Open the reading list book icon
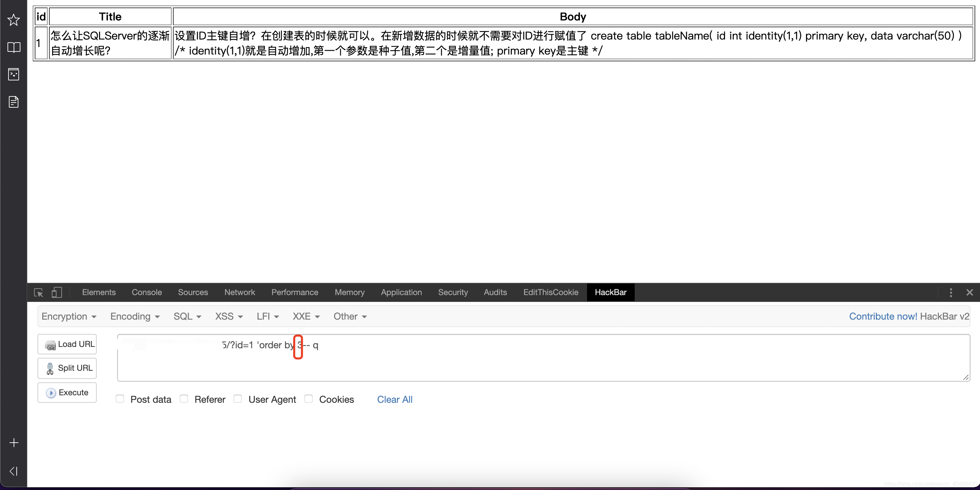The height and width of the screenshot is (490, 980). 14,47
